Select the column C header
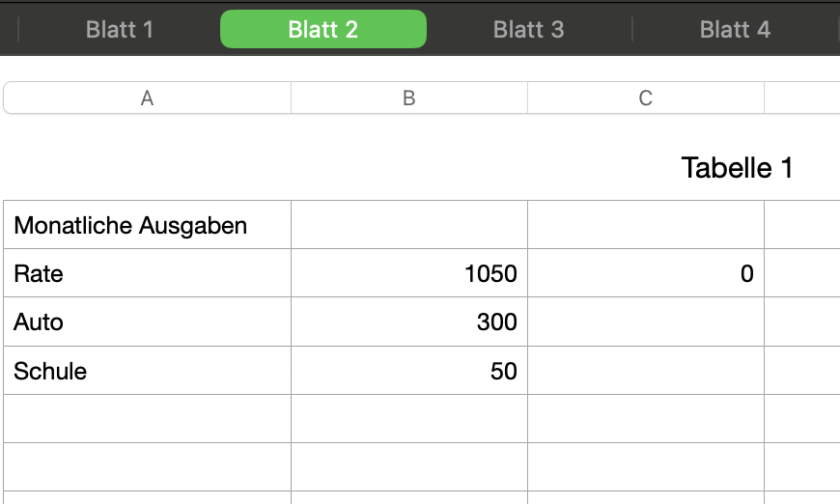The width and height of the screenshot is (840, 504). (646, 98)
